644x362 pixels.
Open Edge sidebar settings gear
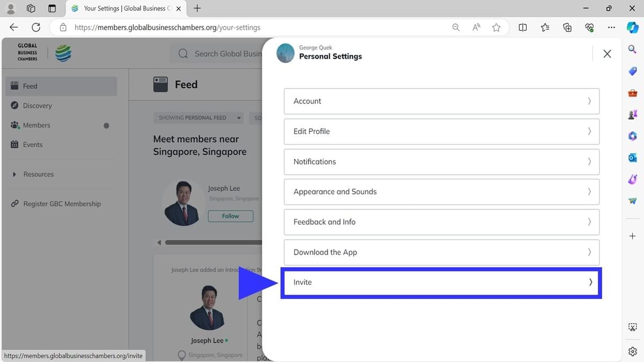tap(632, 352)
